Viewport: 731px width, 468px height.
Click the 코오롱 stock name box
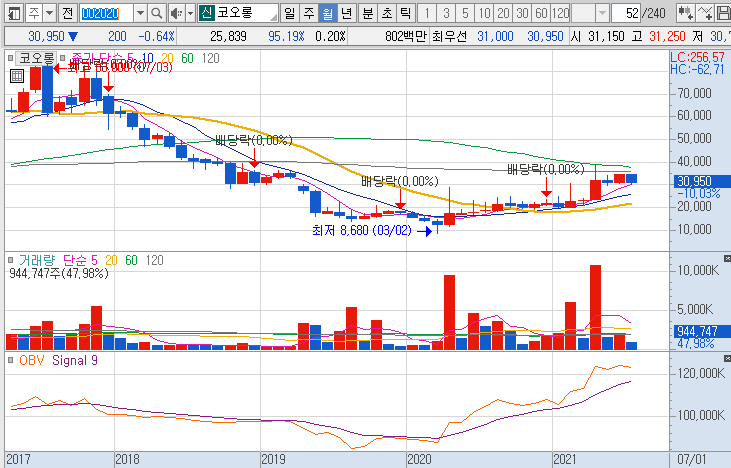tap(246, 13)
